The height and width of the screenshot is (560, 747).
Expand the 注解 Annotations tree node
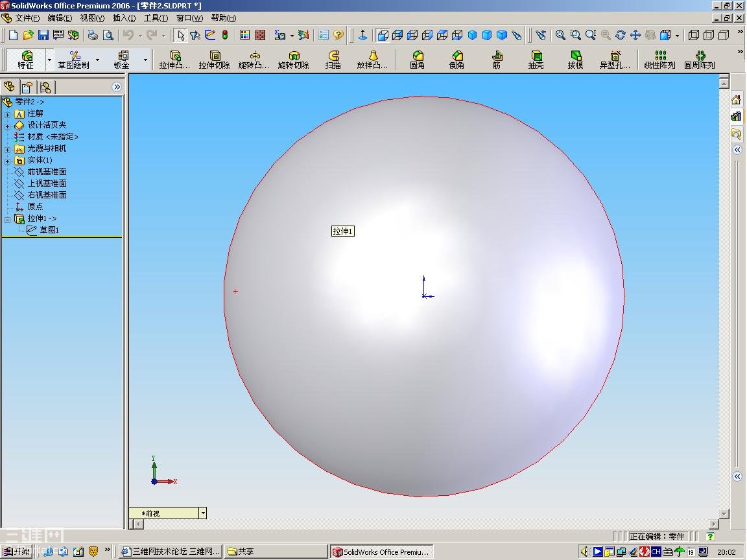click(7, 114)
